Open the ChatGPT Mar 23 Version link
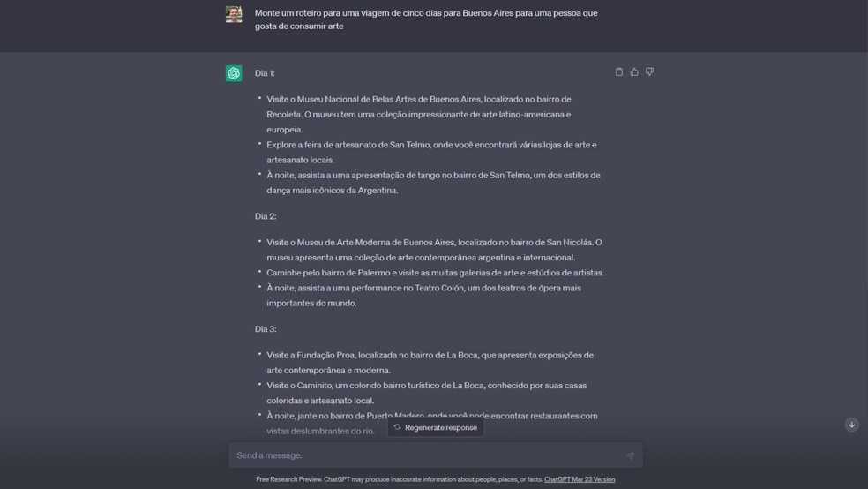The width and height of the screenshot is (868, 489). (x=580, y=479)
